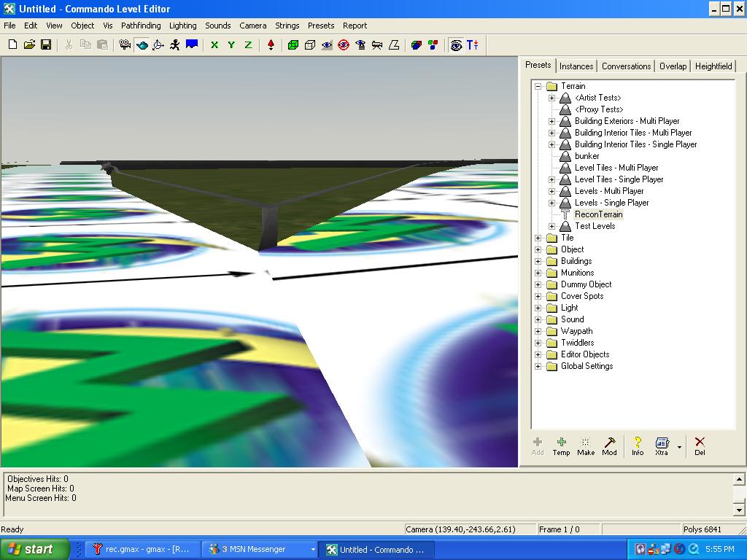Click the Temp preset button
Viewport: 747px width, 560px height.
click(x=561, y=446)
